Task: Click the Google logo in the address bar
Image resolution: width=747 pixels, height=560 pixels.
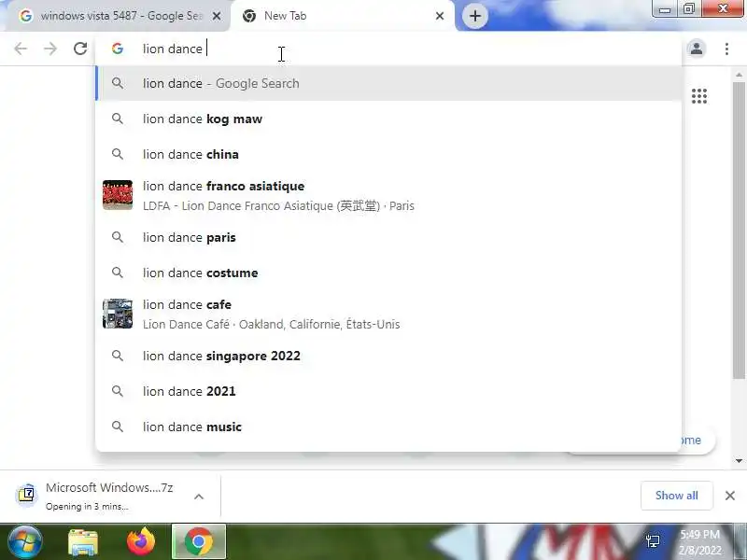Action: click(118, 49)
